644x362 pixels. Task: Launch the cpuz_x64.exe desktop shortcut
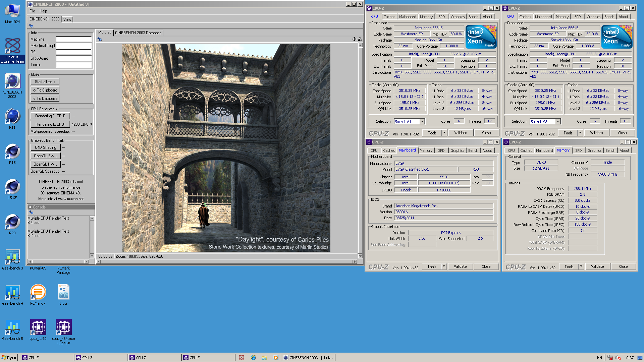click(63, 332)
